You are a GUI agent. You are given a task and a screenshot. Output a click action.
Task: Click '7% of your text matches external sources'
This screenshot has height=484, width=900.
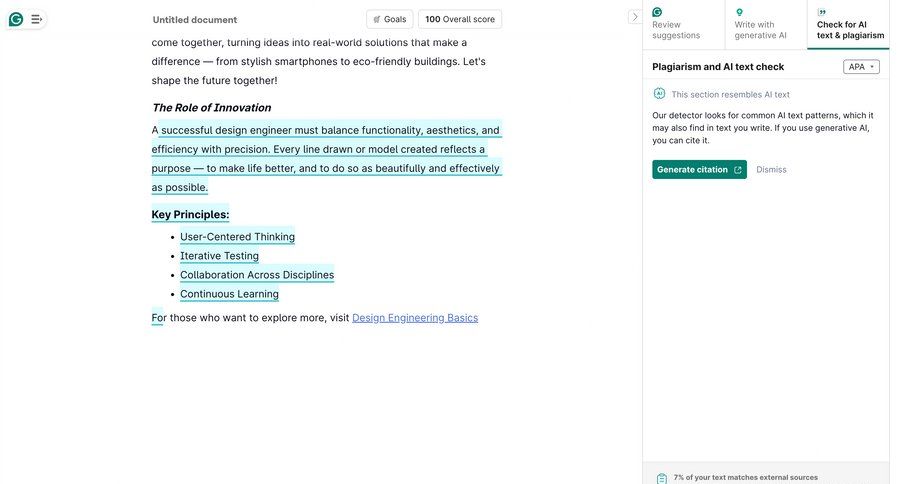point(746,477)
